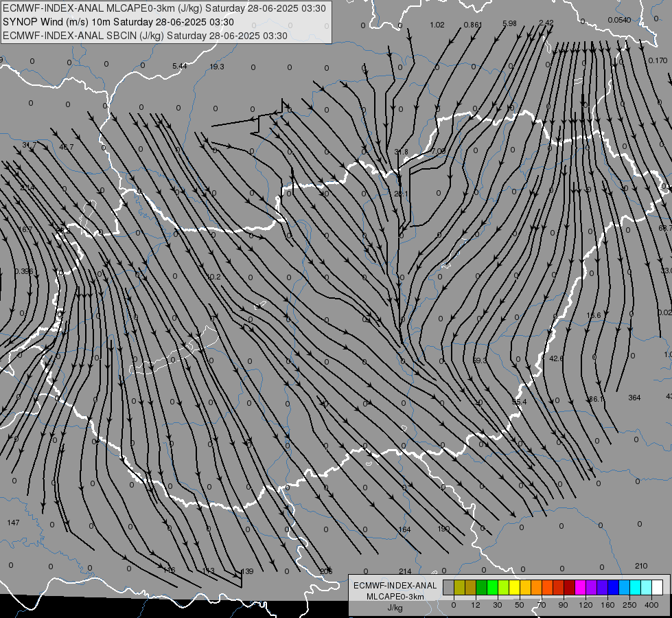Click the map value 19.3

[217, 67]
